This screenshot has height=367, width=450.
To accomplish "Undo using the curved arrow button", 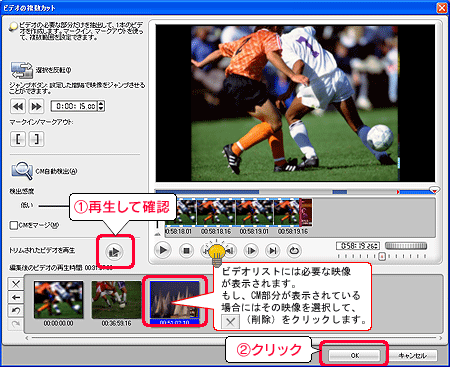I will coord(16,310).
